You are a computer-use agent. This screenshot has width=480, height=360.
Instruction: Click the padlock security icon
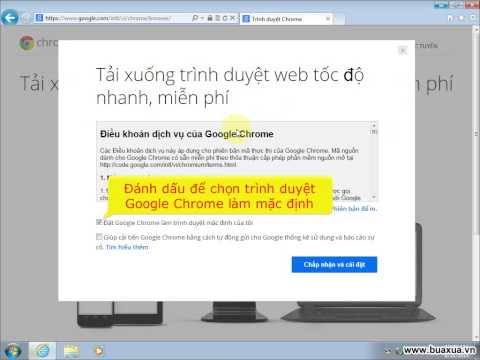(x=210, y=18)
